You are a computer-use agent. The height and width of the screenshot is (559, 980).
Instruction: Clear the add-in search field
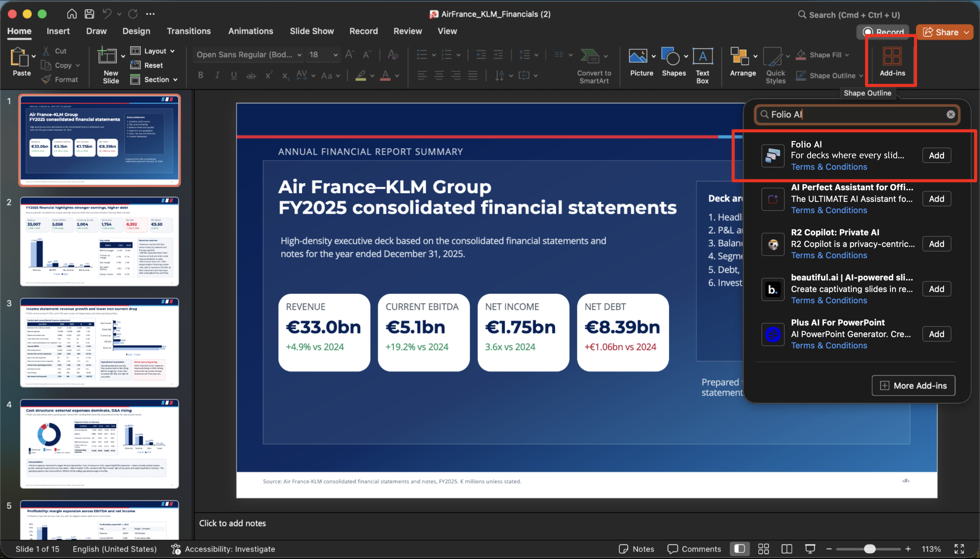pos(951,114)
